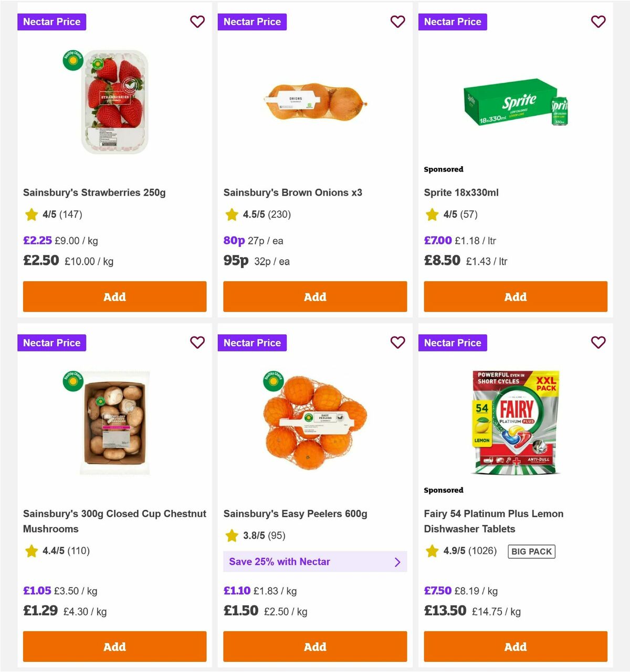Viewport: 630px width, 672px height.
Task: Favourite Sainsbury's Strawberries 250g
Action: [197, 22]
